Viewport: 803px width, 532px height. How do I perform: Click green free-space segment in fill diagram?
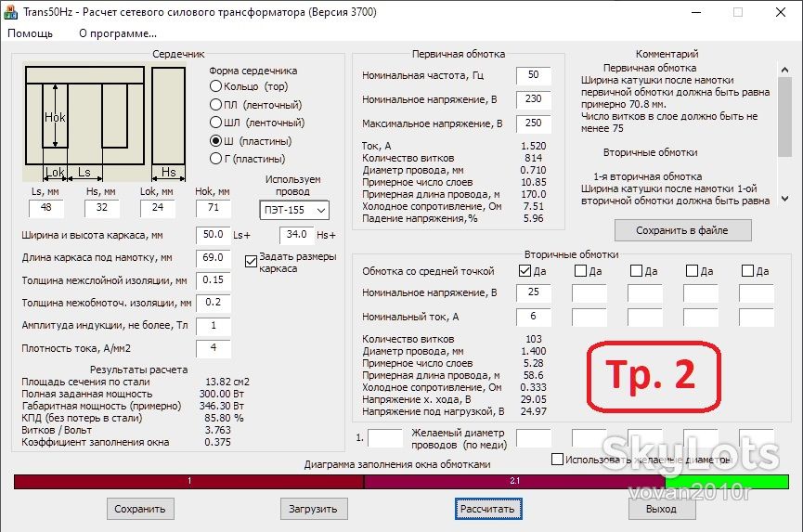pyautogui.click(x=727, y=481)
